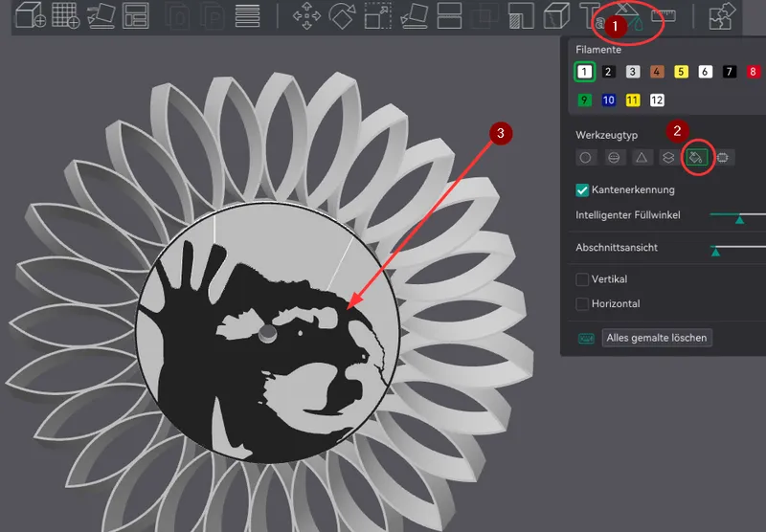Click the small gray center pin of disc
This screenshot has width=766, height=532.
click(x=267, y=333)
